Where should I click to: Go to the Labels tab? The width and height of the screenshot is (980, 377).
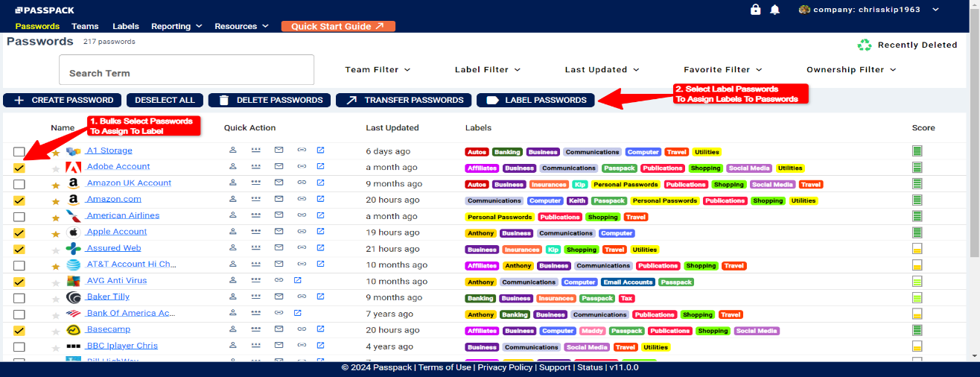click(125, 26)
